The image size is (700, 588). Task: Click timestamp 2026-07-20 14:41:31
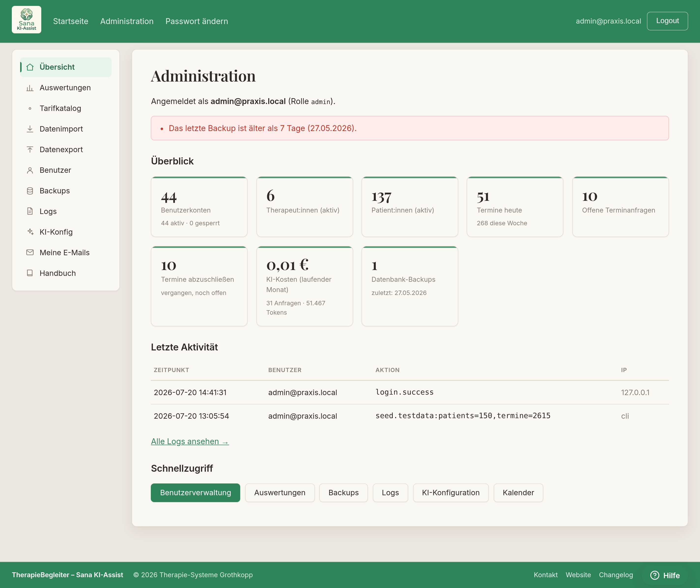pos(190,393)
